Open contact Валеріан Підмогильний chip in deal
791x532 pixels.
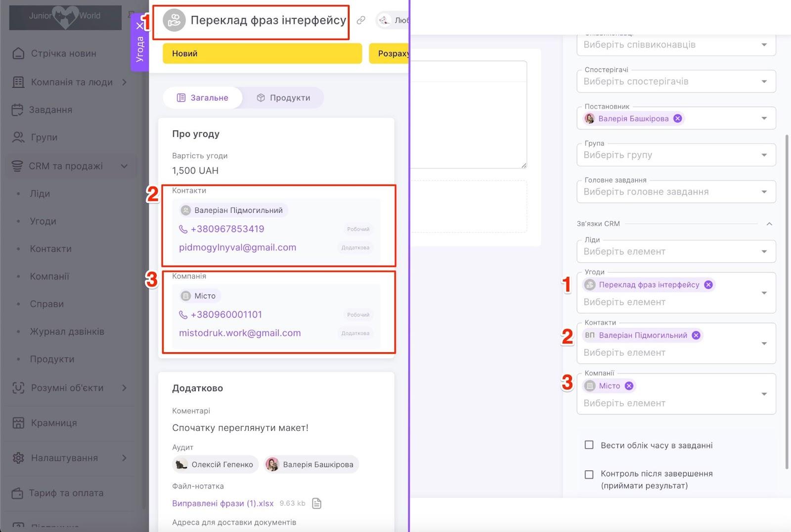(x=233, y=210)
